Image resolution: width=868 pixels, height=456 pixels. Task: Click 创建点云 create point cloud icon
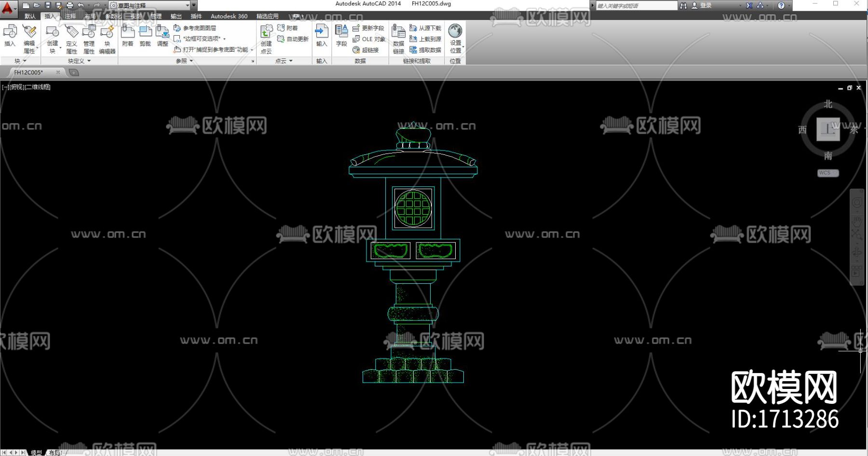266,39
